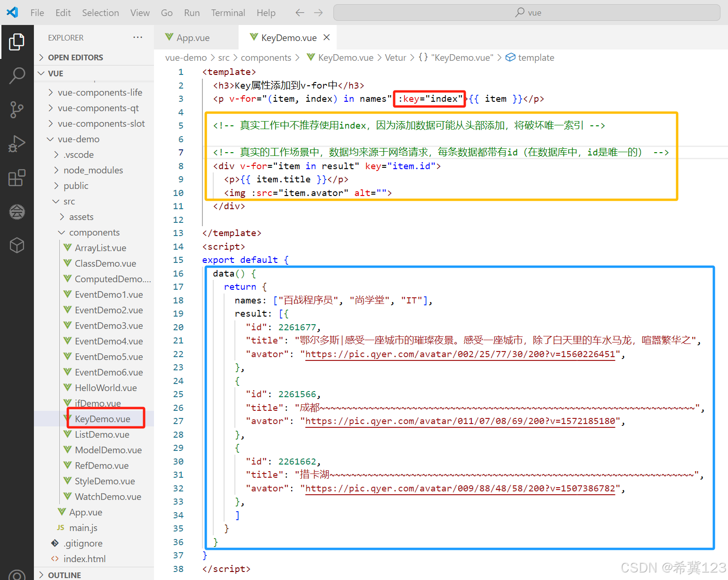Click the vue-demo breadcrumb segment
The height and width of the screenshot is (580, 728).
[186, 57]
